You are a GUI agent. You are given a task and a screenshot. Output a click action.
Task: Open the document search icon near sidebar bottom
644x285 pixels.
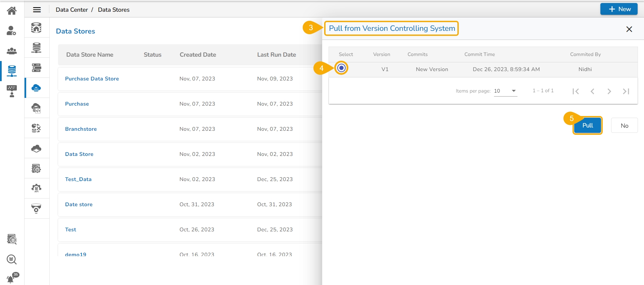(x=12, y=239)
